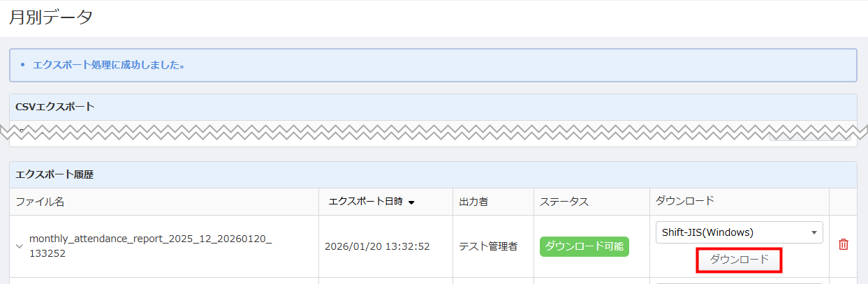This screenshot has height=284, width=868.
Task: Click the sort arrow beside エクスポート日時
Action: pos(411,202)
